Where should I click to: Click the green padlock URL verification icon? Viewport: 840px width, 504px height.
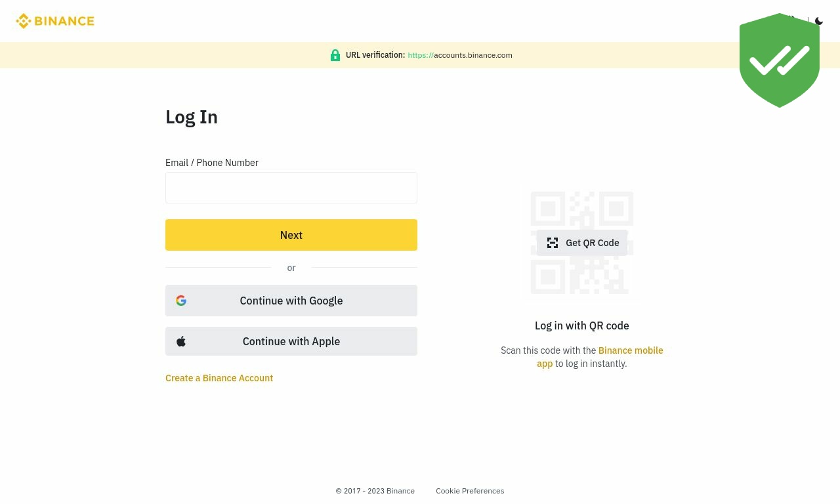pos(335,55)
